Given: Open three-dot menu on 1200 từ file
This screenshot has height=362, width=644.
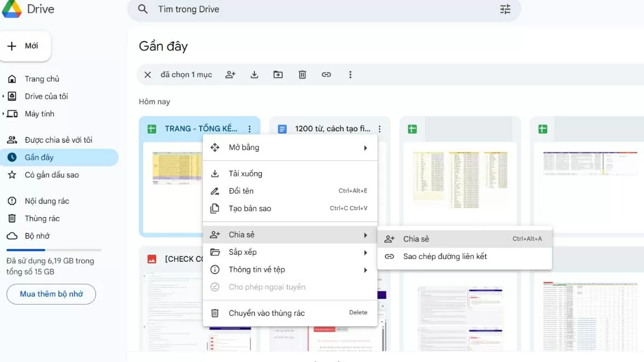Looking at the screenshot, I should (x=379, y=129).
